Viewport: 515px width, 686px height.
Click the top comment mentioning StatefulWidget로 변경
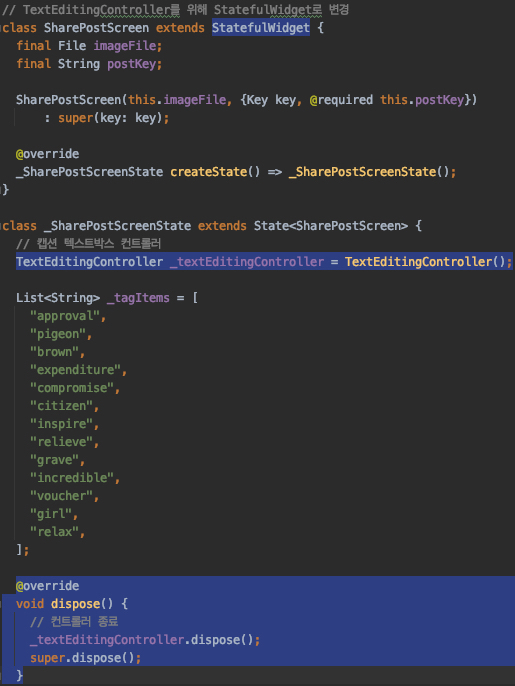[x=175, y=10]
